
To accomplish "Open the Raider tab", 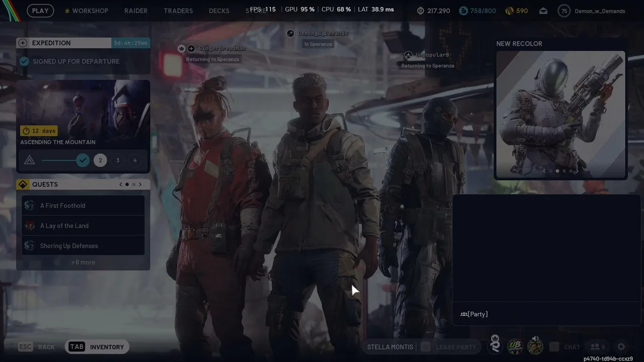I will coord(136,11).
